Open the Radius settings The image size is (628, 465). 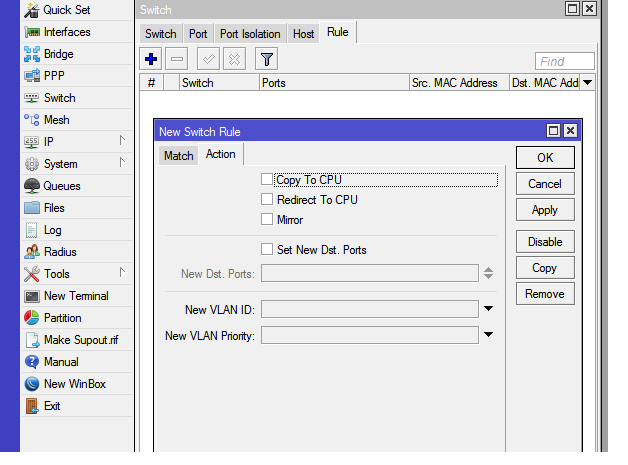coord(76,252)
